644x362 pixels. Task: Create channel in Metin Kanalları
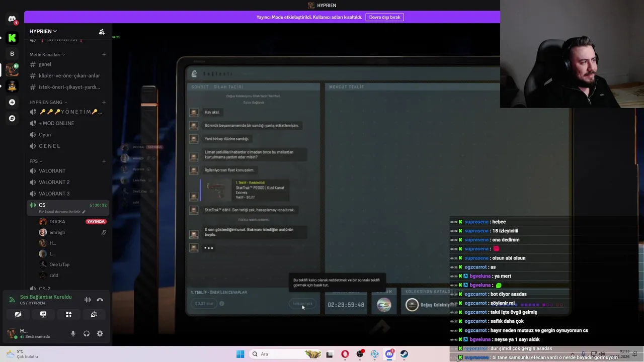pyautogui.click(x=104, y=54)
